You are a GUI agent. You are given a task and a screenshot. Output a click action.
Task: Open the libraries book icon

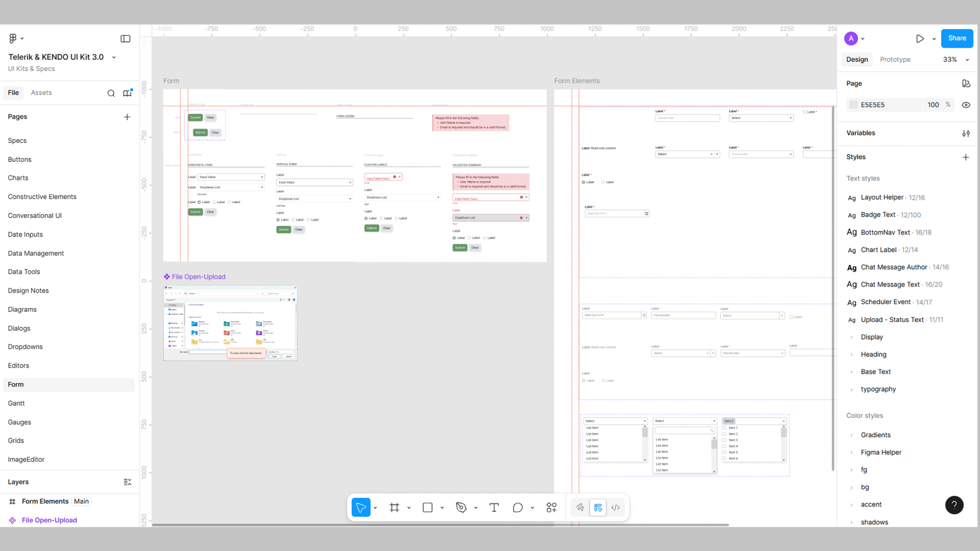[x=127, y=93]
